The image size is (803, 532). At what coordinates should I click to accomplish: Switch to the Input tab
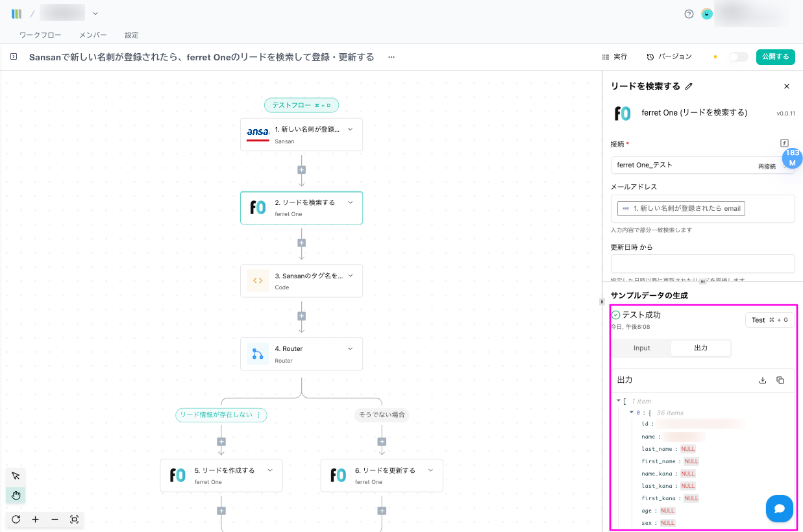pos(641,348)
